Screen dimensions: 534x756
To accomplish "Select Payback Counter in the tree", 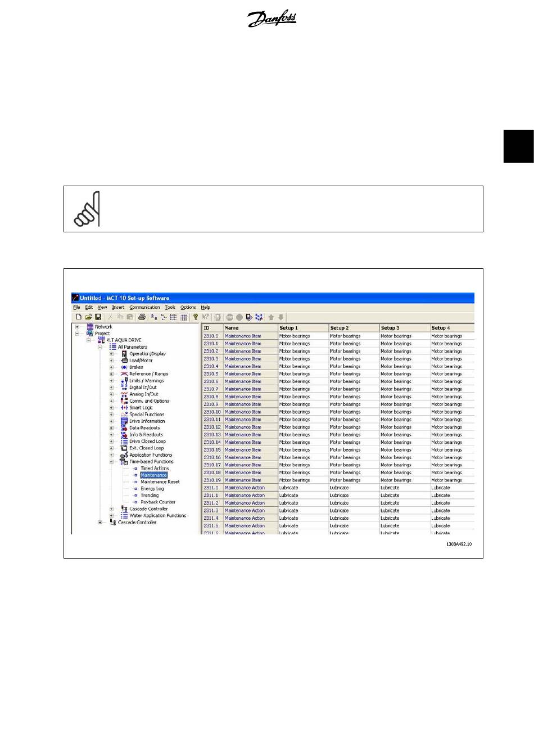I will pos(158,502).
